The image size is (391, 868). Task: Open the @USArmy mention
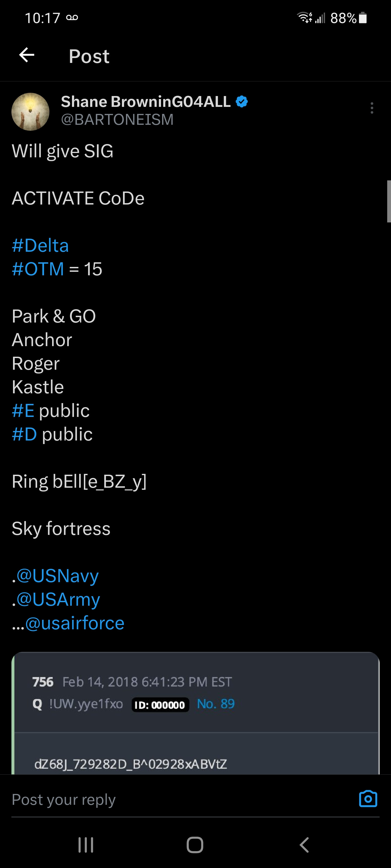(58, 599)
